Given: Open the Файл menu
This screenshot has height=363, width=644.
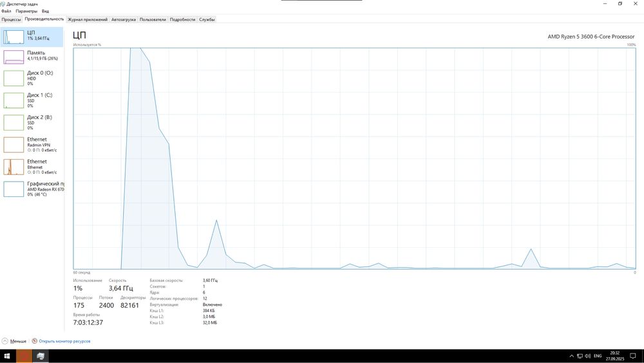Looking at the screenshot, I should [x=6, y=11].
